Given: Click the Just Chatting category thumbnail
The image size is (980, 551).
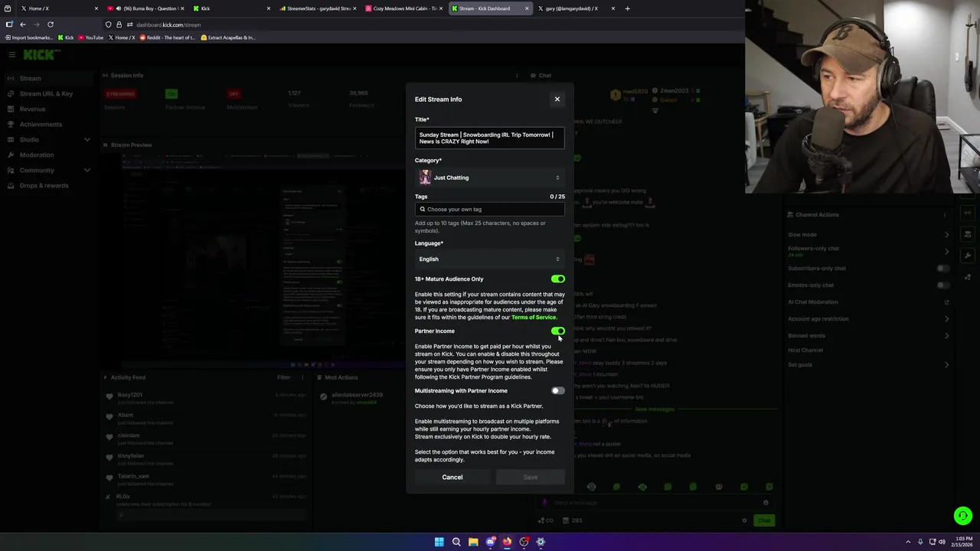Looking at the screenshot, I should 425,178.
